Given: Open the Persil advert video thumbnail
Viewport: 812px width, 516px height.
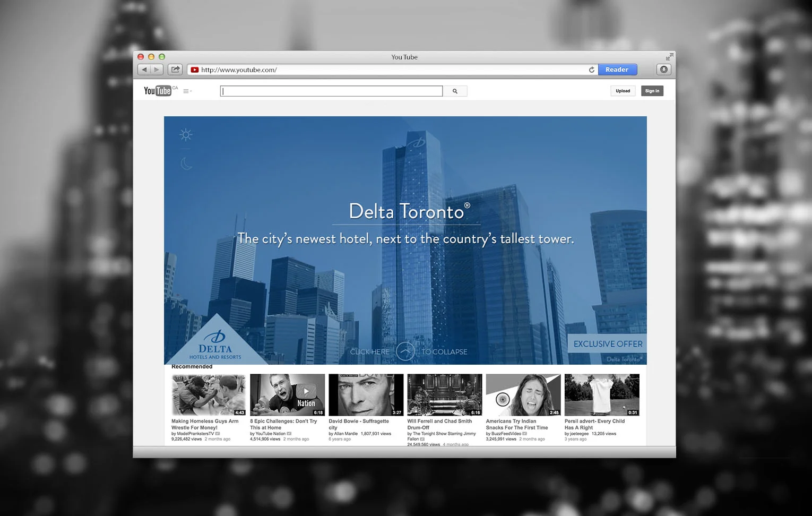Looking at the screenshot, I should click(x=602, y=394).
